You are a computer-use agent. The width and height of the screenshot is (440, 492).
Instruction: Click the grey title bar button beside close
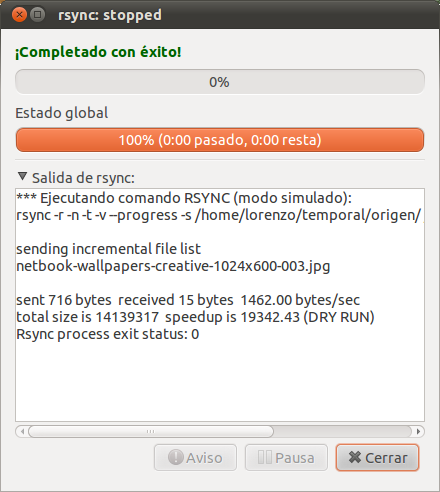38,15
